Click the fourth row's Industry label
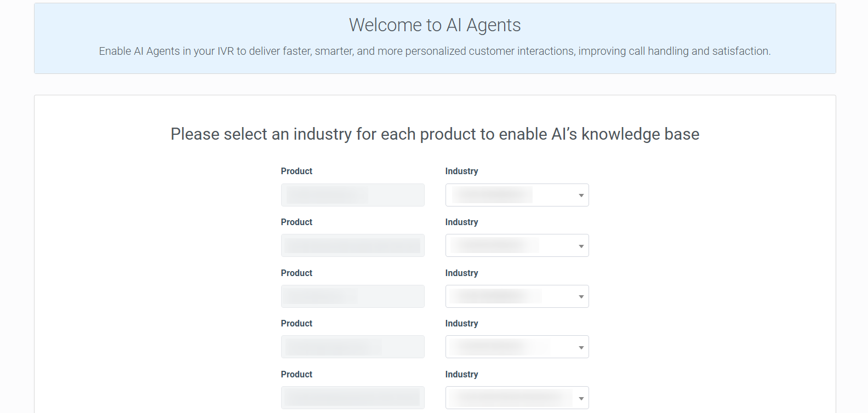 pyautogui.click(x=461, y=324)
